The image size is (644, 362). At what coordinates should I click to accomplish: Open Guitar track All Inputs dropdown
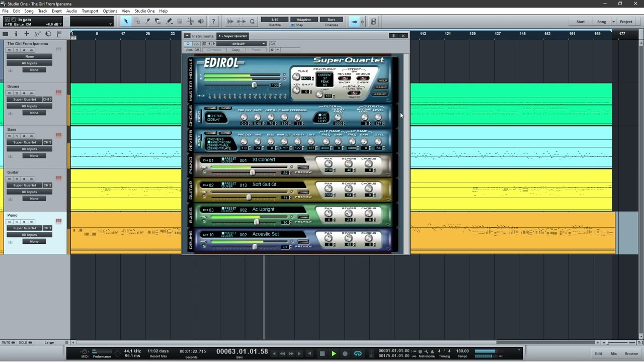(x=29, y=192)
